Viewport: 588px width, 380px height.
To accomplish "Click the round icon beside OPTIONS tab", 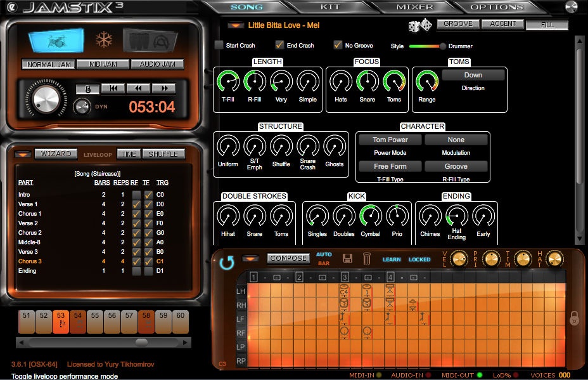I will [x=571, y=7].
